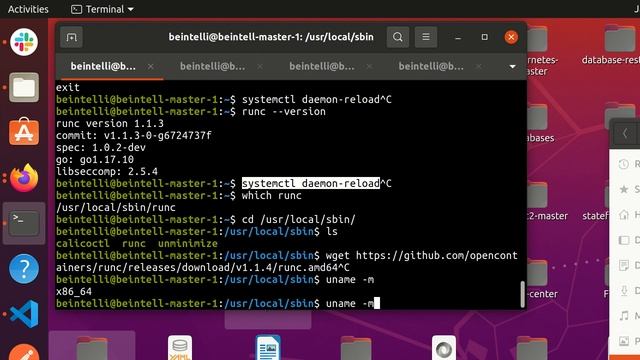Select the database-res folder on desktop
Screen dimensions: 640x360
click(619, 45)
